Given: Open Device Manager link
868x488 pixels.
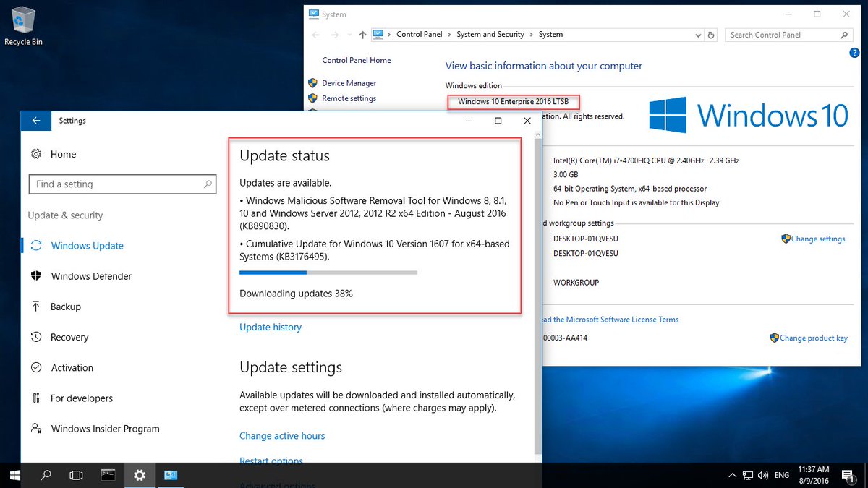Looking at the screenshot, I should click(349, 83).
